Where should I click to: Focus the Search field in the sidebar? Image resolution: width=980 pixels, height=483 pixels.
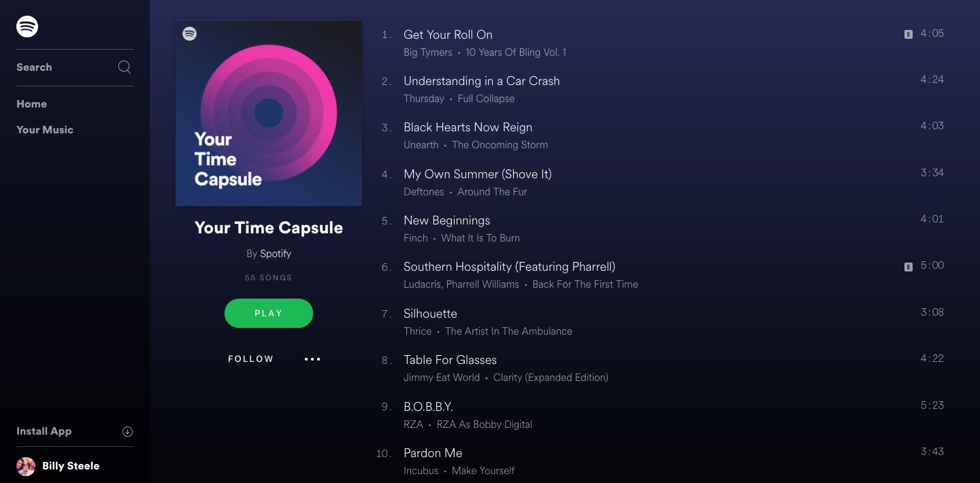click(x=75, y=67)
